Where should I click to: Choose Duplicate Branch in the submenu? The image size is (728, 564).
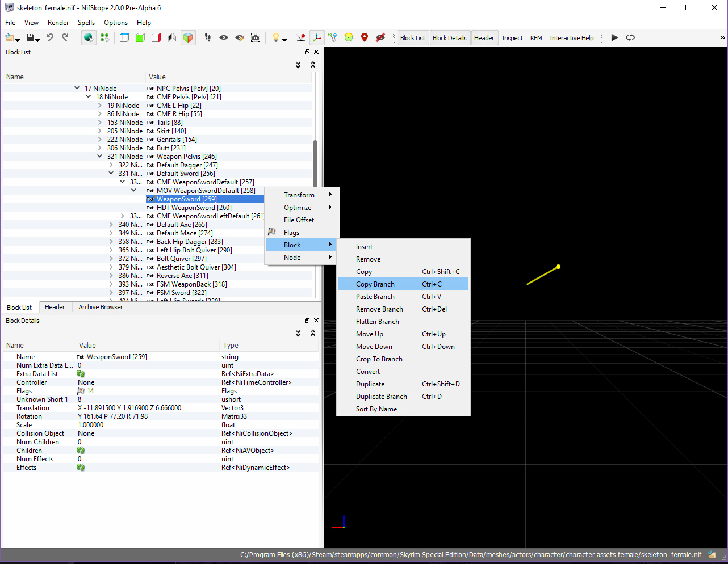pyautogui.click(x=403, y=397)
